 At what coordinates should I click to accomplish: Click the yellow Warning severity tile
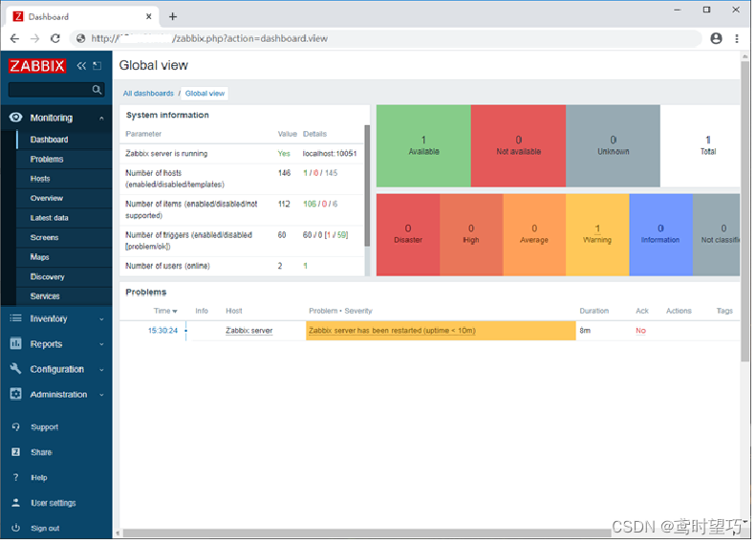[597, 235]
